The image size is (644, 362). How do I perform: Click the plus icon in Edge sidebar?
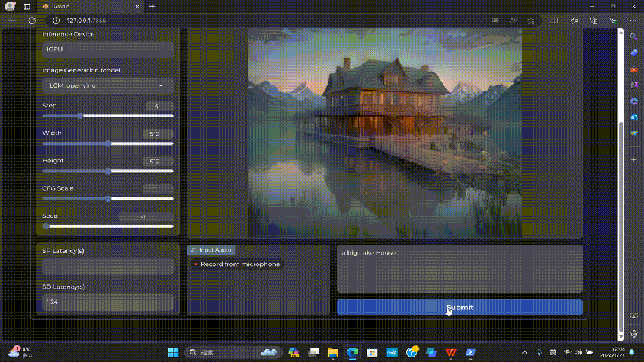[x=634, y=160]
